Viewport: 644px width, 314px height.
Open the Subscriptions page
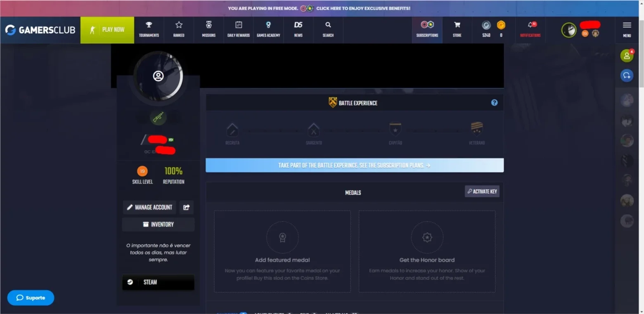click(x=427, y=30)
